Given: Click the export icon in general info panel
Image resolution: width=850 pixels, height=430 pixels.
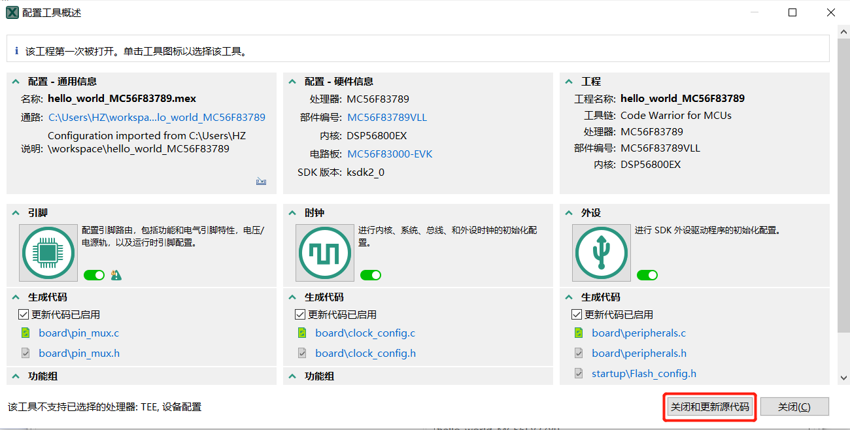Looking at the screenshot, I should (261, 181).
